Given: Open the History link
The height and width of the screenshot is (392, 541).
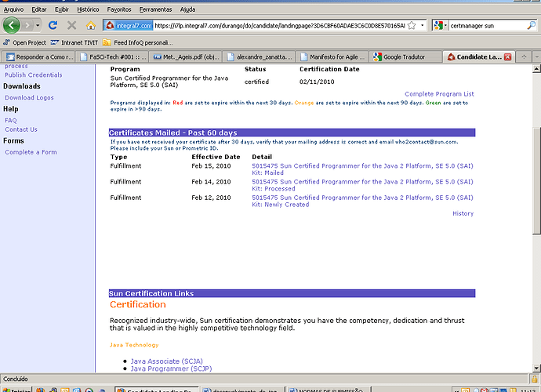Looking at the screenshot, I should coord(463,213).
